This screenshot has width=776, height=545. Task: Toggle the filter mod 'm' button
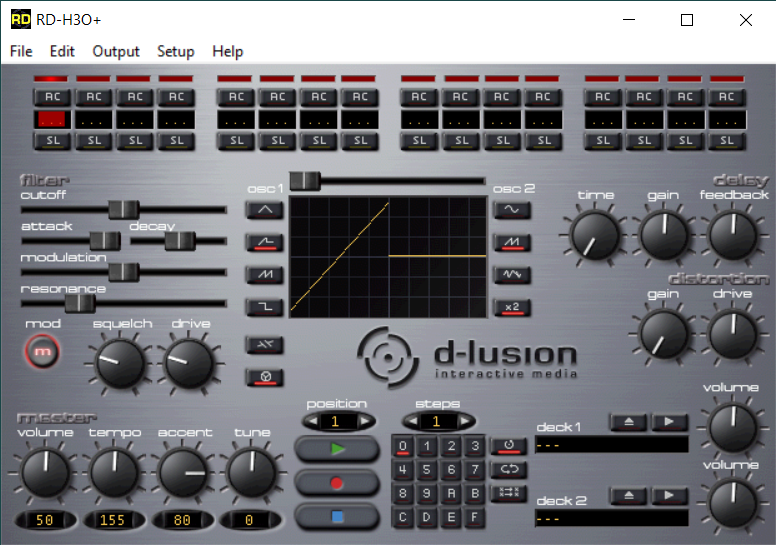click(43, 351)
